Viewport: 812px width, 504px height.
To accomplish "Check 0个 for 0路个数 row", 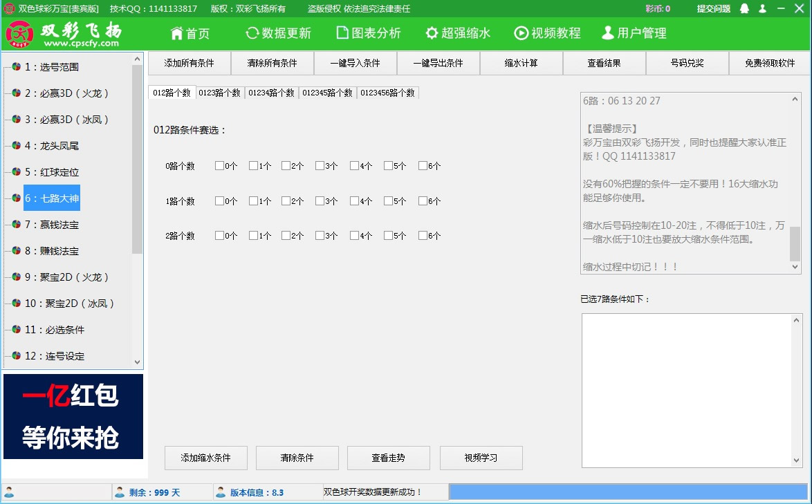I will pyautogui.click(x=218, y=165).
